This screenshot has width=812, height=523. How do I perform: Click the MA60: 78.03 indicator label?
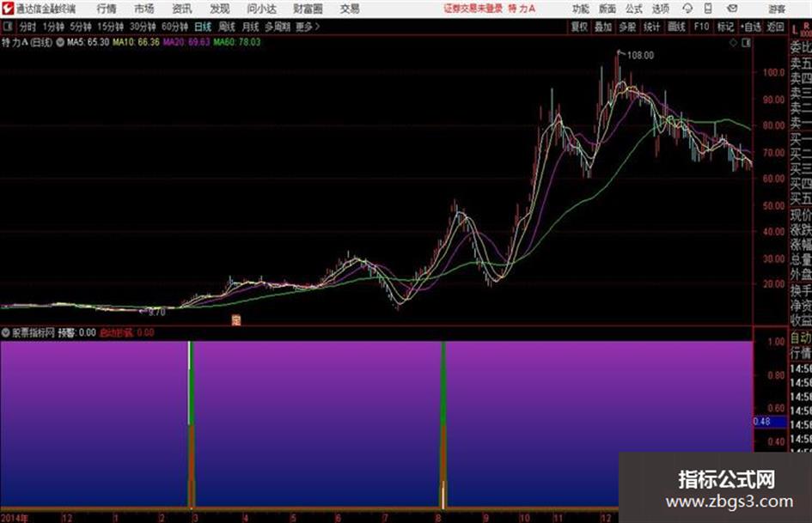click(x=237, y=42)
